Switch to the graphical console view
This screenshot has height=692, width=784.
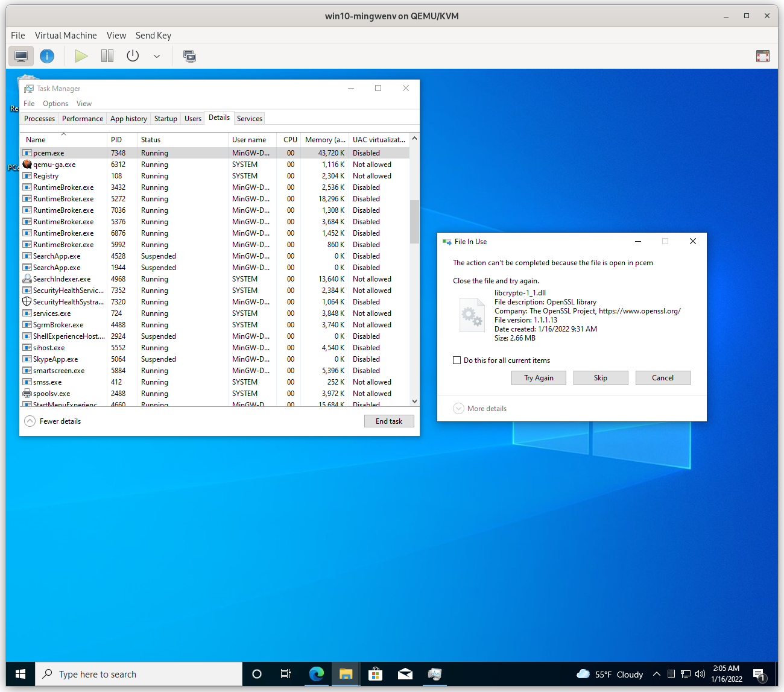pos(21,56)
